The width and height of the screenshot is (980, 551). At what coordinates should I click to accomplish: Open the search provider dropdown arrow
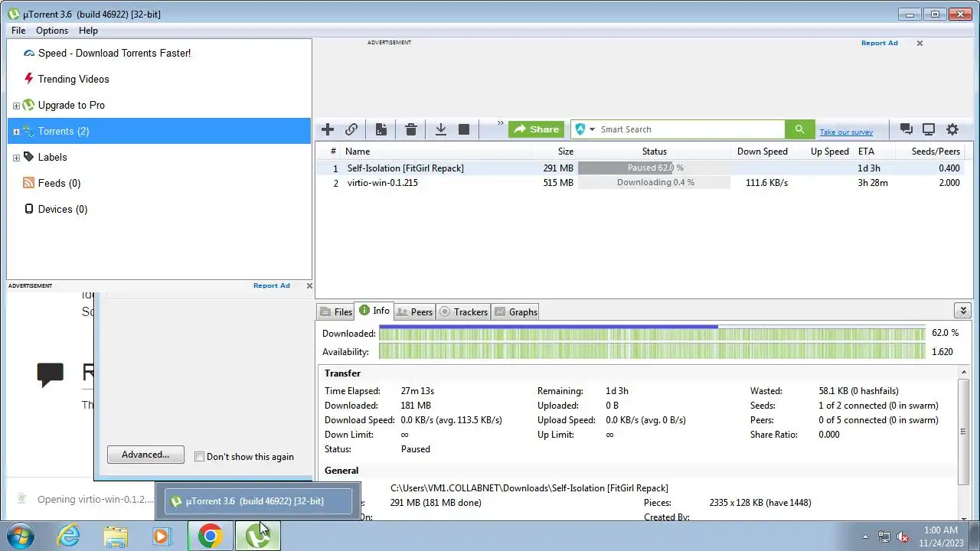pyautogui.click(x=592, y=129)
